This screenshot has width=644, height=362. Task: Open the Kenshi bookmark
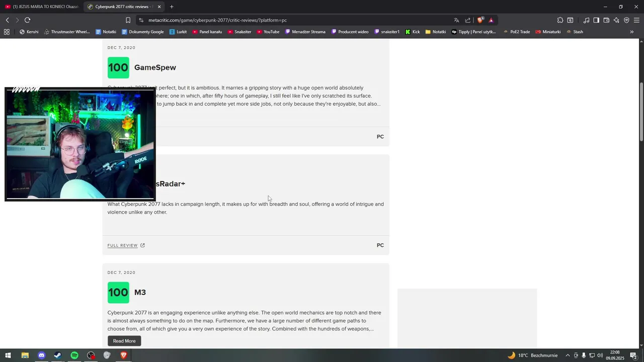(29, 32)
